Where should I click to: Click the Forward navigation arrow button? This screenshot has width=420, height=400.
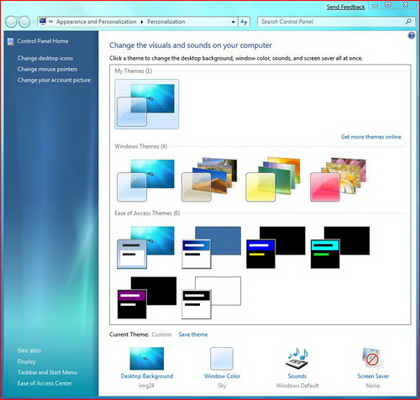[x=24, y=22]
